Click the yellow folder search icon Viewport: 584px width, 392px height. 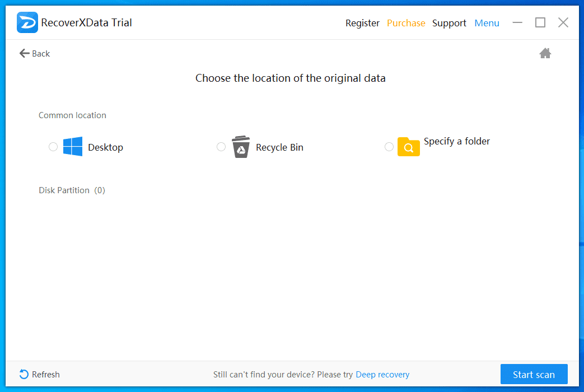tap(409, 147)
